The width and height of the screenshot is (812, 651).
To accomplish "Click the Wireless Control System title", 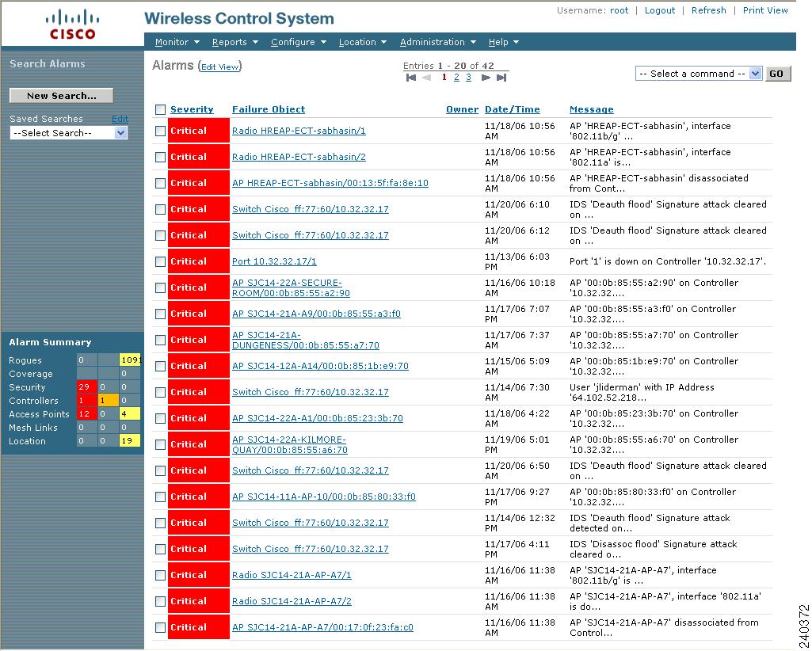I will tap(239, 19).
